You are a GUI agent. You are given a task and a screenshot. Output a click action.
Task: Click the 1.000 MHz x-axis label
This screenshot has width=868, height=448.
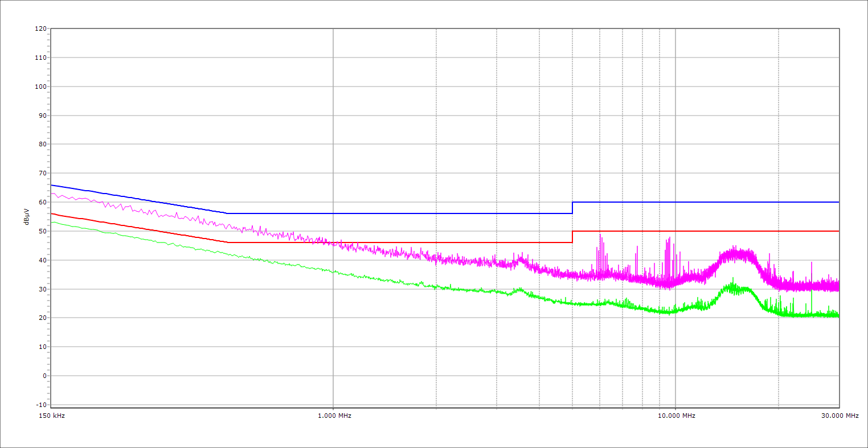pos(334,416)
